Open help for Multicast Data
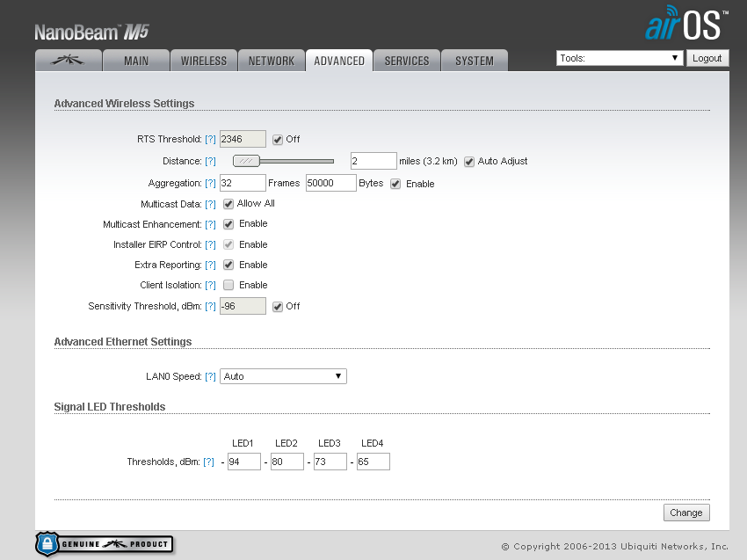 [x=210, y=204]
